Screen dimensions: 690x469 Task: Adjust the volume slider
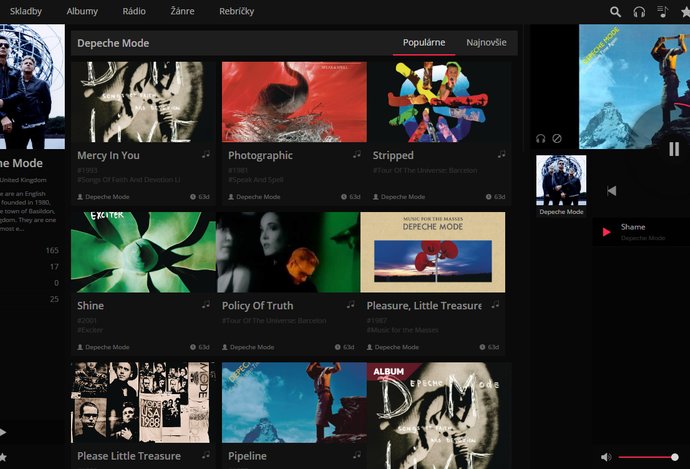pos(647,457)
